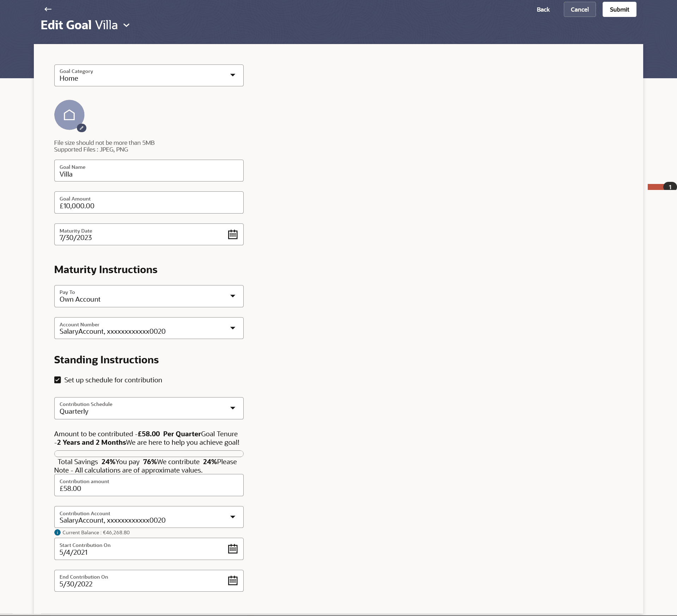Uncheck Set up schedule for contribution
This screenshot has height=616, width=677.
click(57, 380)
